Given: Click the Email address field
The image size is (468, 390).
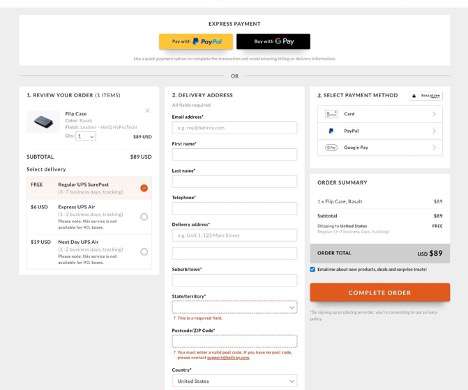Looking at the screenshot, I should coord(234,128).
